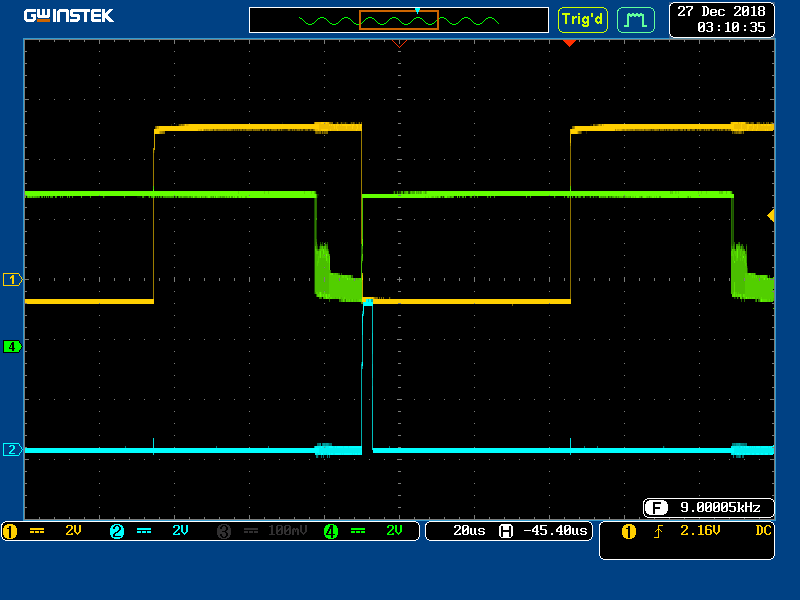Click the channel 2 ground marker

[x=13, y=449]
